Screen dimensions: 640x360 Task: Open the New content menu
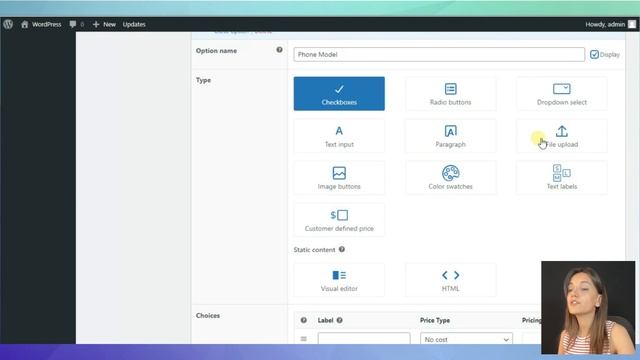coord(104,24)
